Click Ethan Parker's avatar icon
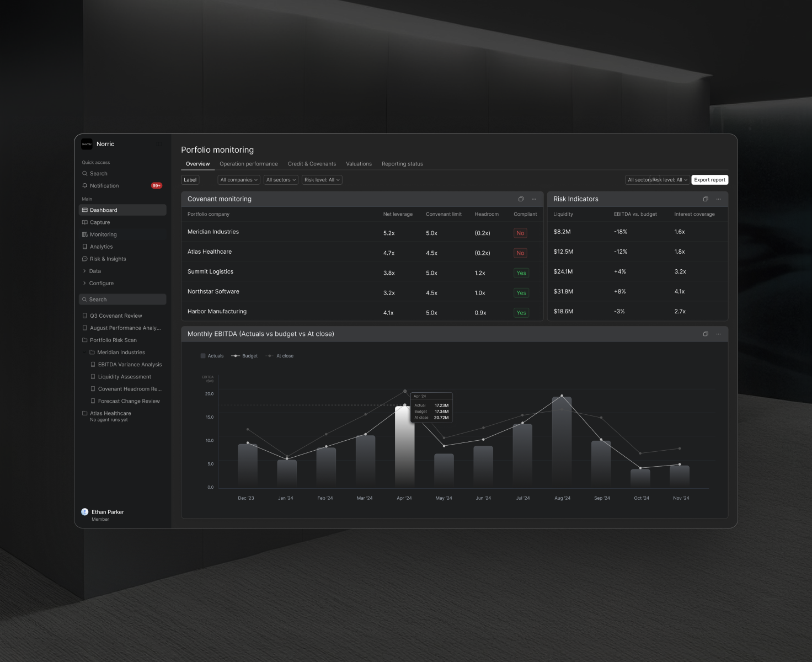This screenshot has height=662, width=812. click(x=85, y=512)
